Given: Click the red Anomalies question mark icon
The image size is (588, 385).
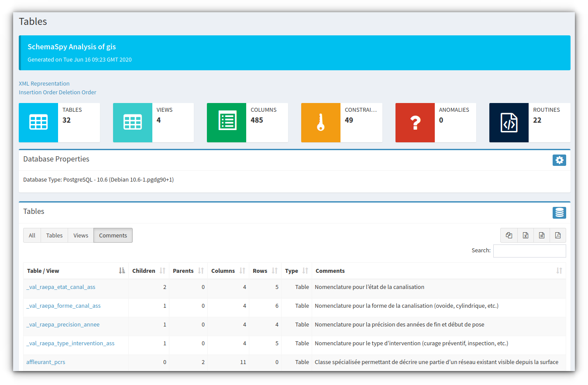Looking at the screenshot, I should [x=415, y=122].
